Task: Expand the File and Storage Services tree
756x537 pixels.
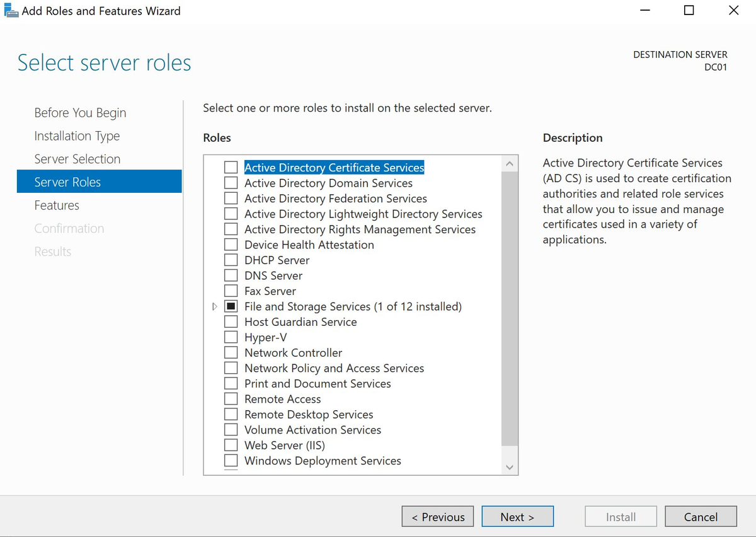Action: coord(214,306)
